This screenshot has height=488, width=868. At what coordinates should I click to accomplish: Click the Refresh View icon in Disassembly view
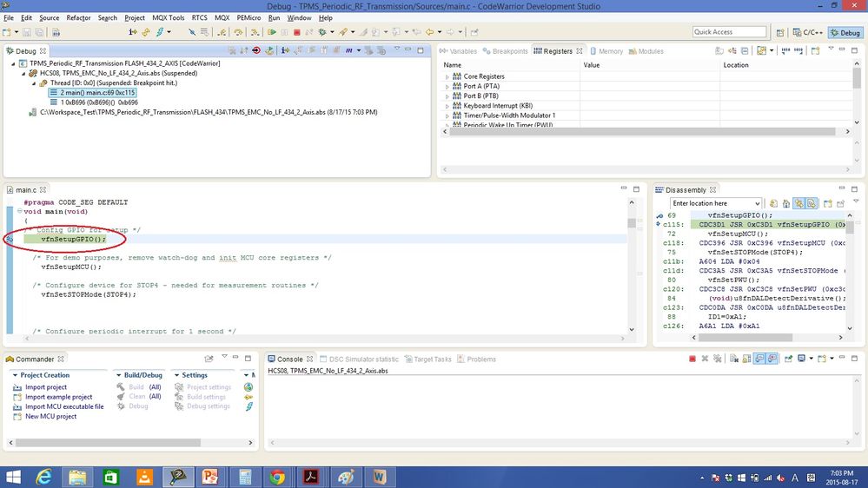pyautogui.click(x=774, y=203)
